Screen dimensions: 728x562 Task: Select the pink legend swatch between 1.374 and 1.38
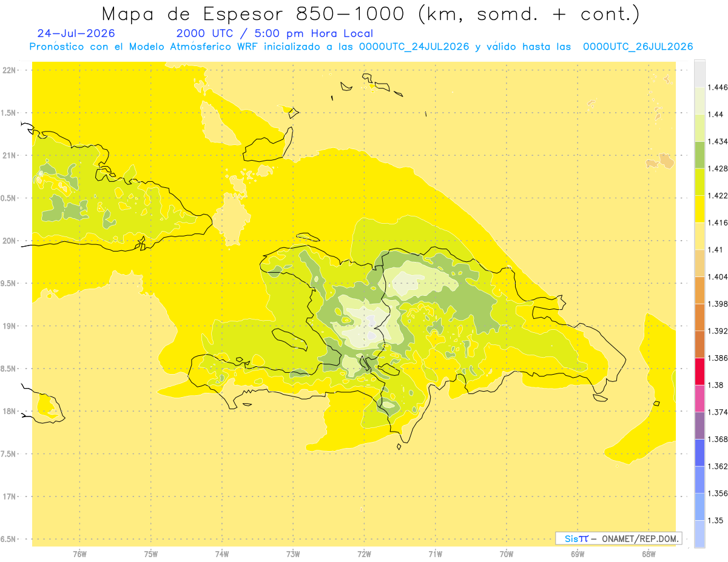(699, 398)
